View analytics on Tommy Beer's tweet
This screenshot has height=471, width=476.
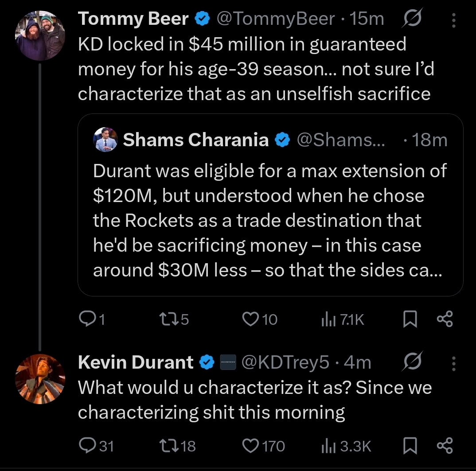pos(326,319)
